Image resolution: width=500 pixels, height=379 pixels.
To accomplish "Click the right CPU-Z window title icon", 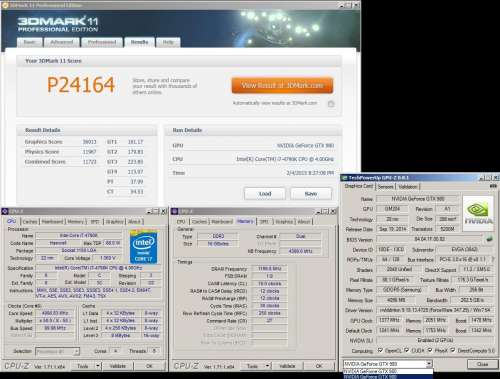I will click(x=175, y=211).
